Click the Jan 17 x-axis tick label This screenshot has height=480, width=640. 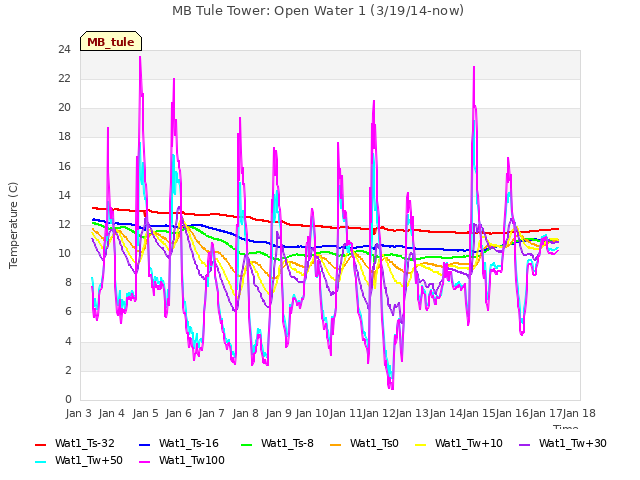545,413
